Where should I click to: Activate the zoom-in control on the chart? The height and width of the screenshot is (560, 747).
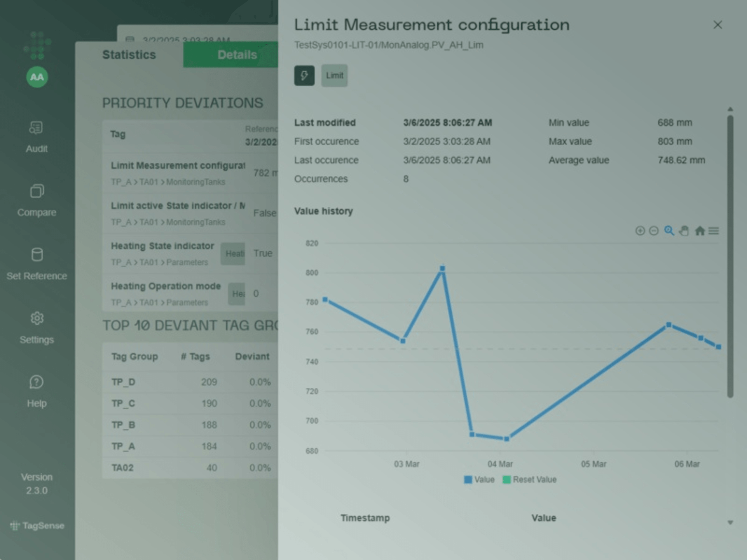pos(640,231)
